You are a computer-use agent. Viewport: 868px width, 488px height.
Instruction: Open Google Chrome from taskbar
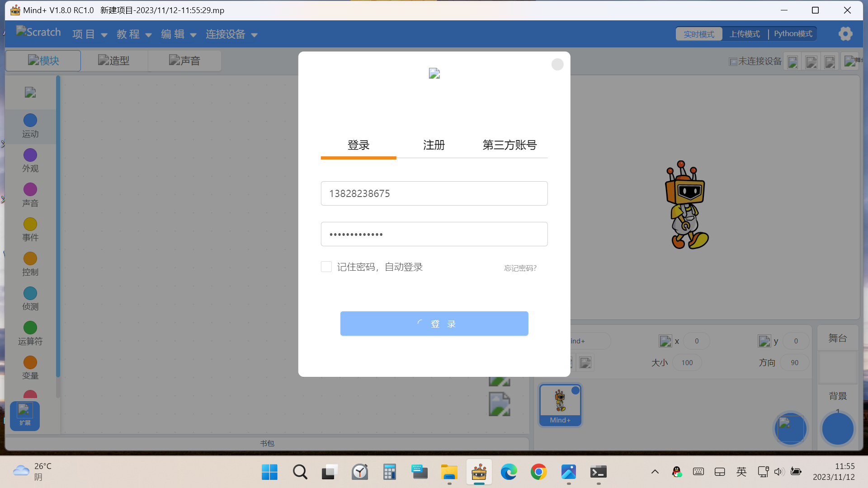pos(538,472)
